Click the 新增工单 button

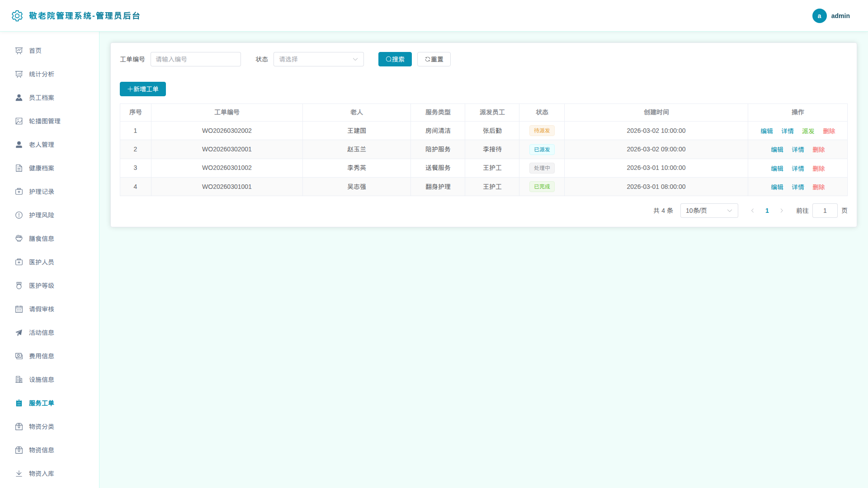[x=142, y=89]
